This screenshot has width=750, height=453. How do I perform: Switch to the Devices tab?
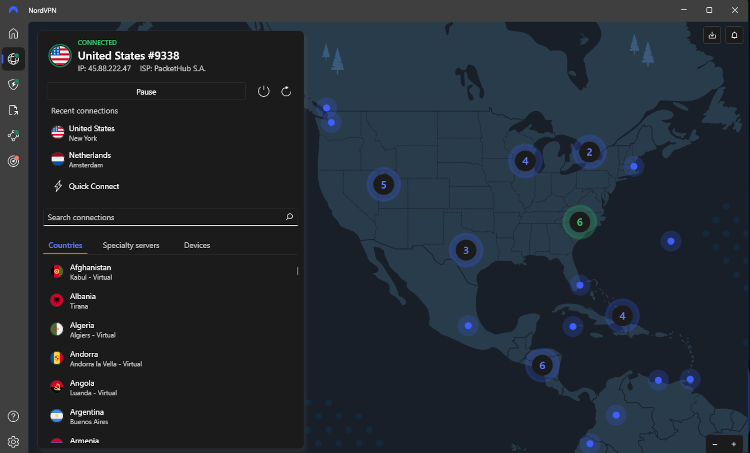click(x=197, y=245)
